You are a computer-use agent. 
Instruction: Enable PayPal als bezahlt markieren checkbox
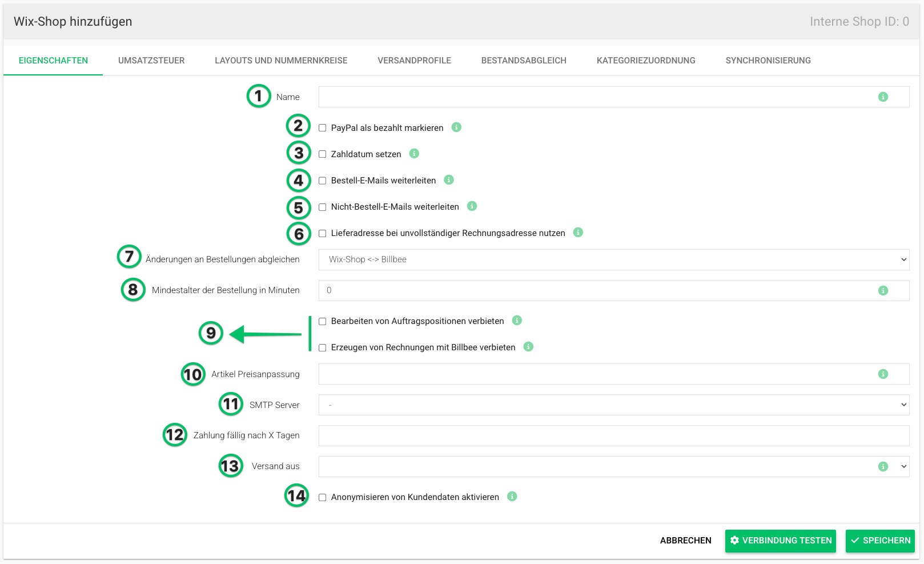tap(323, 128)
